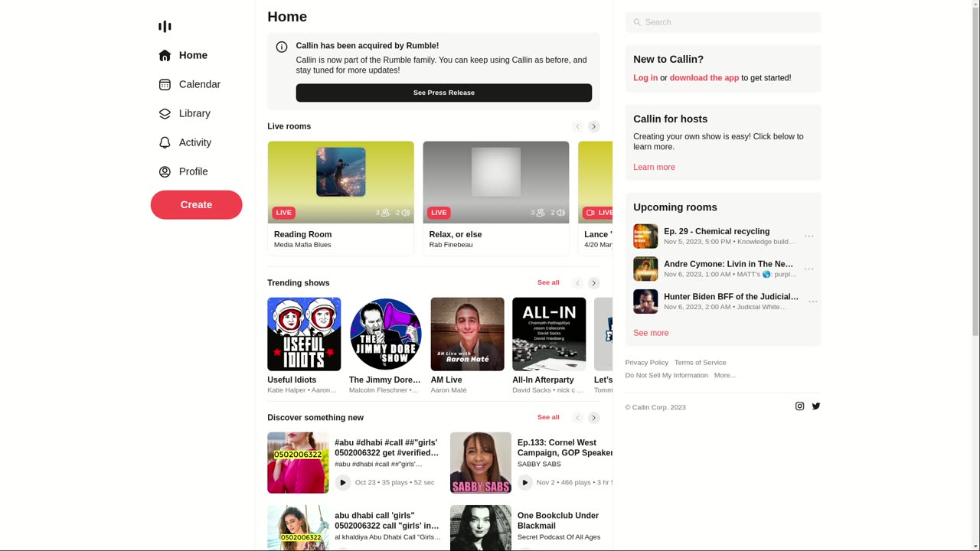Click listeners icon on Relax, or else card
This screenshot has width=980, height=551.
(x=541, y=213)
